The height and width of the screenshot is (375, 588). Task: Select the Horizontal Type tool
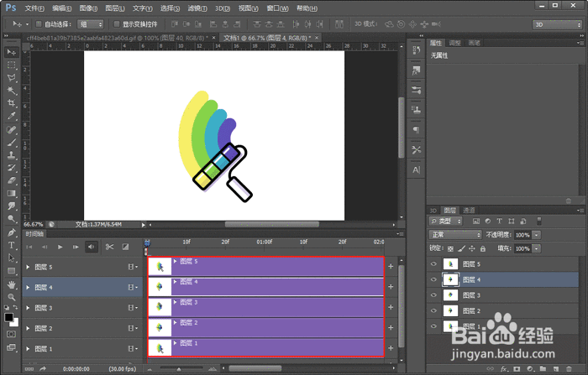coord(11,245)
